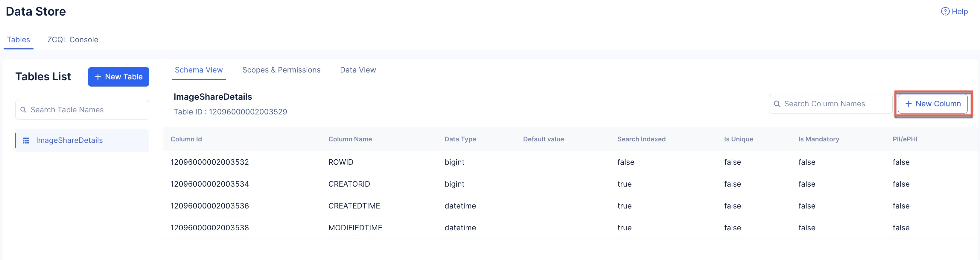Click the plus icon on New Table
Screen dimensions: 980x260
98,77
